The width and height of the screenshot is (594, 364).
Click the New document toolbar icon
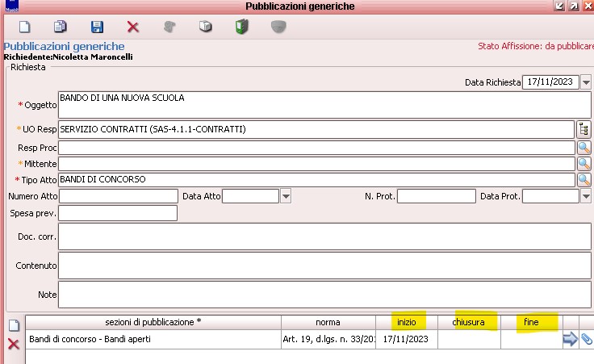point(24,27)
